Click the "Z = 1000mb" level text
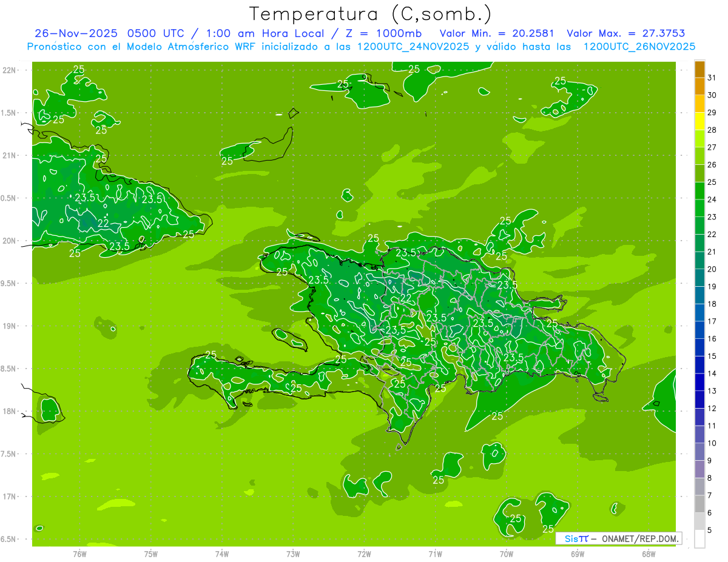This screenshot has height=562, width=728. click(x=383, y=33)
